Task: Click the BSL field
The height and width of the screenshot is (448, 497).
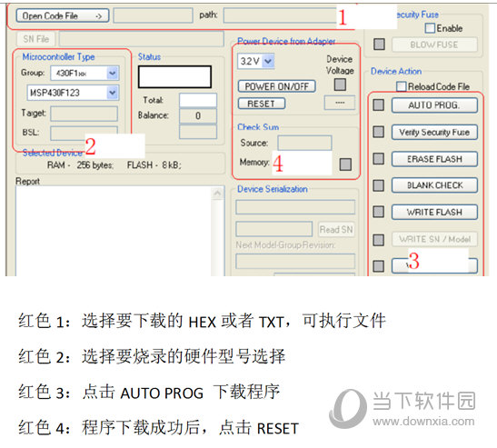Action: tap(84, 134)
